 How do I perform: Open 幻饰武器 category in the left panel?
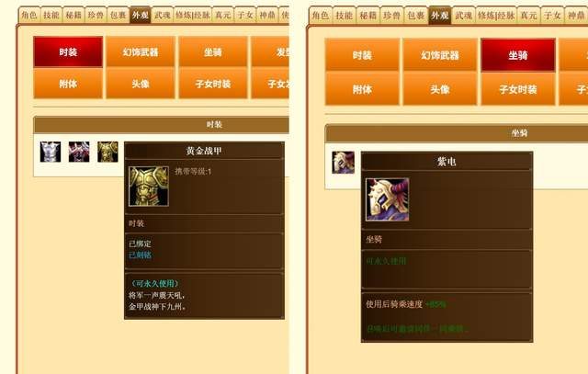141,52
